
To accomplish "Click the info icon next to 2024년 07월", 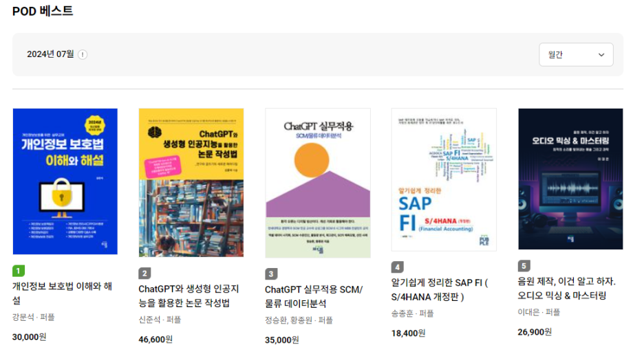I will [x=83, y=54].
